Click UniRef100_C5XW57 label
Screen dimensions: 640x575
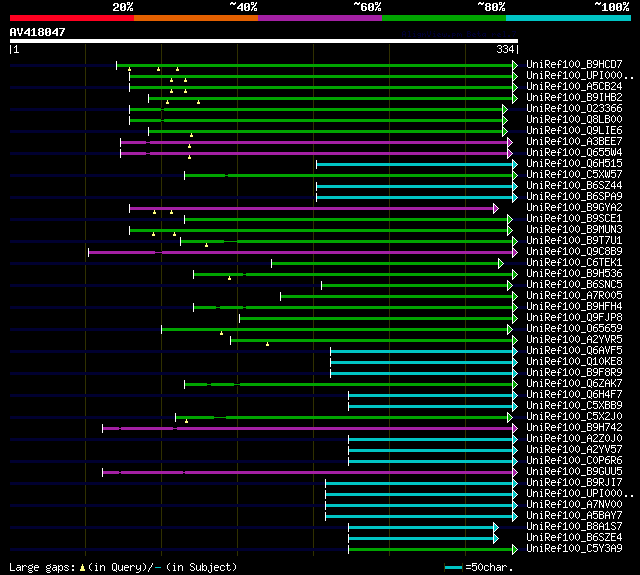pyautogui.click(x=574, y=175)
